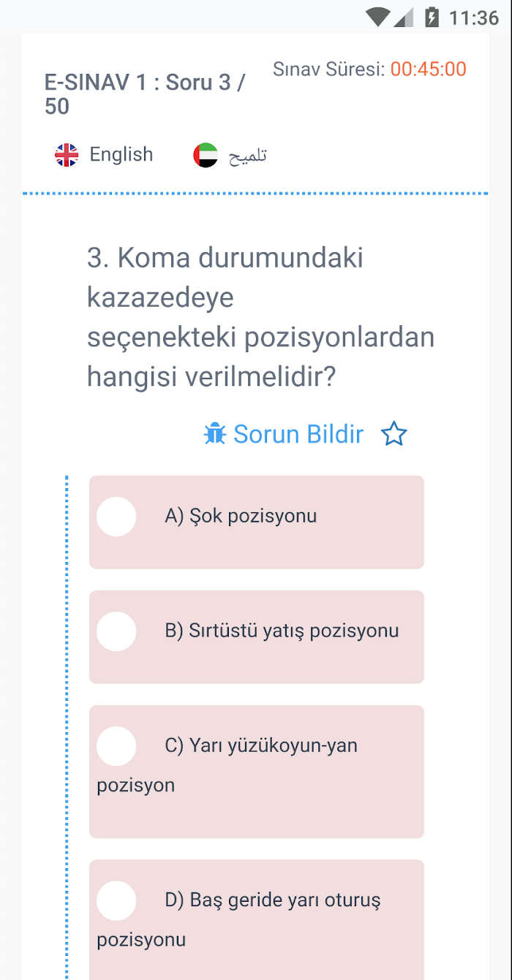Star this question as favorite
Screen dimensions: 512x980
394,434
